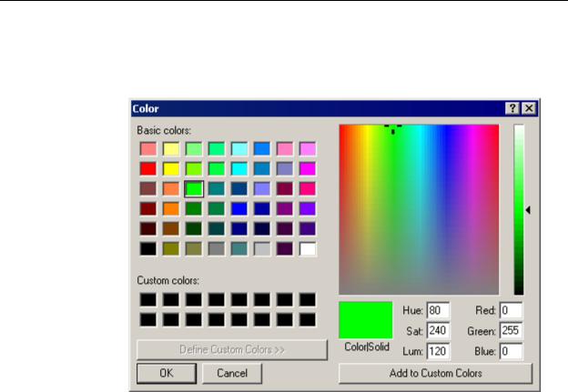Choose the pale yellow top-row swatch
The image size is (568, 392).
point(171,149)
